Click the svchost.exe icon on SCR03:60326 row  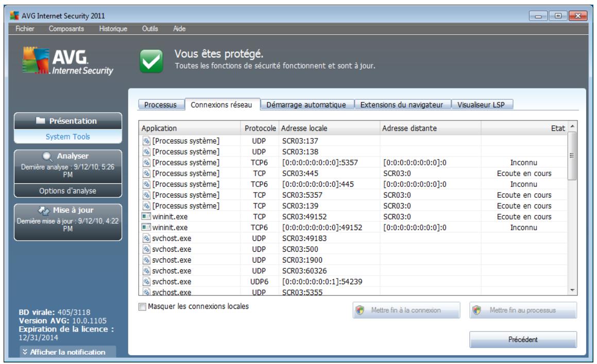click(x=146, y=271)
